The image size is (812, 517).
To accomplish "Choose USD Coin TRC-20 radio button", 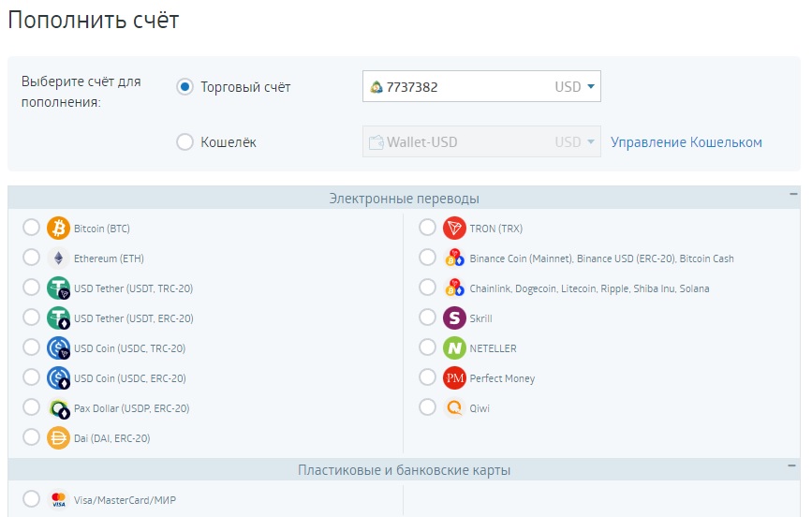I will (x=31, y=347).
